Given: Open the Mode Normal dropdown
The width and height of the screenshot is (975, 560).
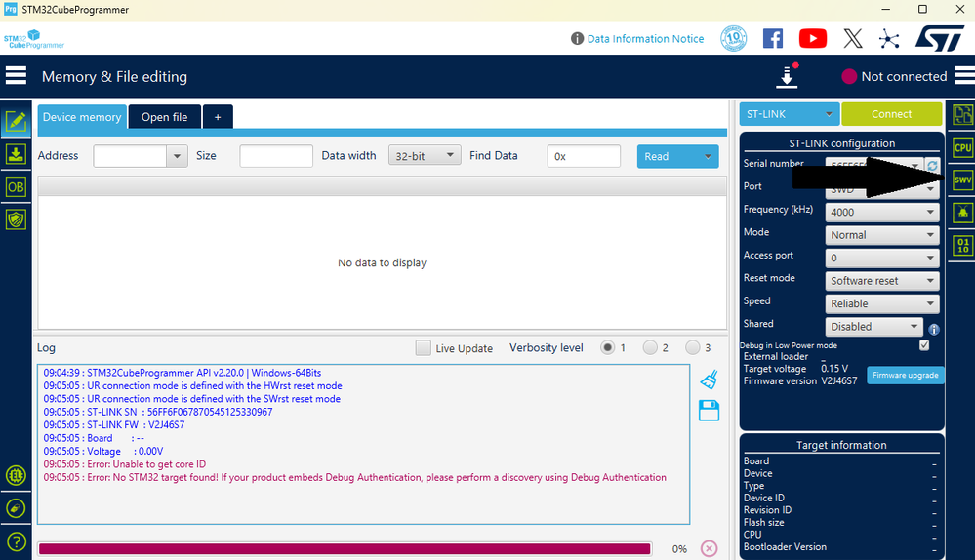Looking at the screenshot, I should pyautogui.click(x=881, y=235).
